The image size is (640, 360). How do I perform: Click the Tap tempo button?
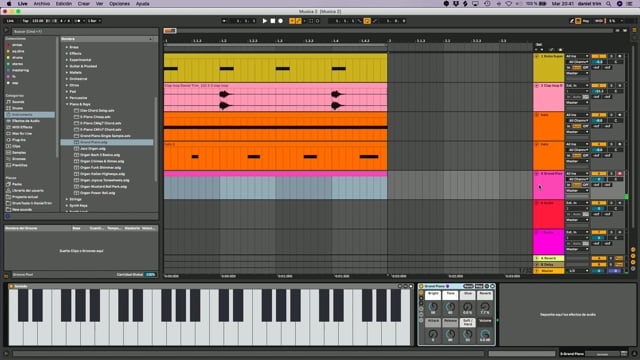point(25,21)
